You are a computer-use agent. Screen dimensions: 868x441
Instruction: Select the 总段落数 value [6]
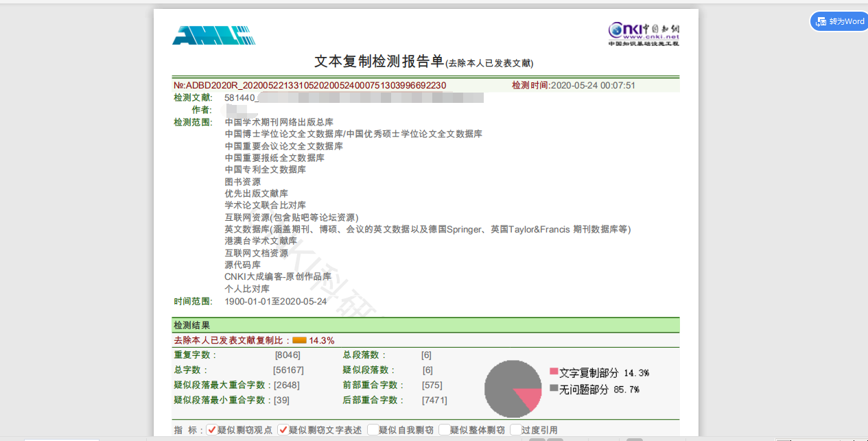[x=426, y=355]
